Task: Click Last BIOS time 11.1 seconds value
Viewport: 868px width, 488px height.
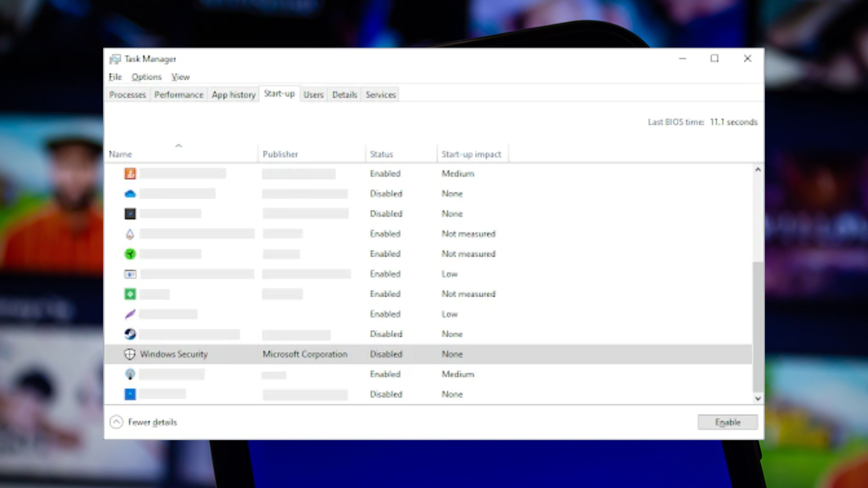Action: (734, 122)
